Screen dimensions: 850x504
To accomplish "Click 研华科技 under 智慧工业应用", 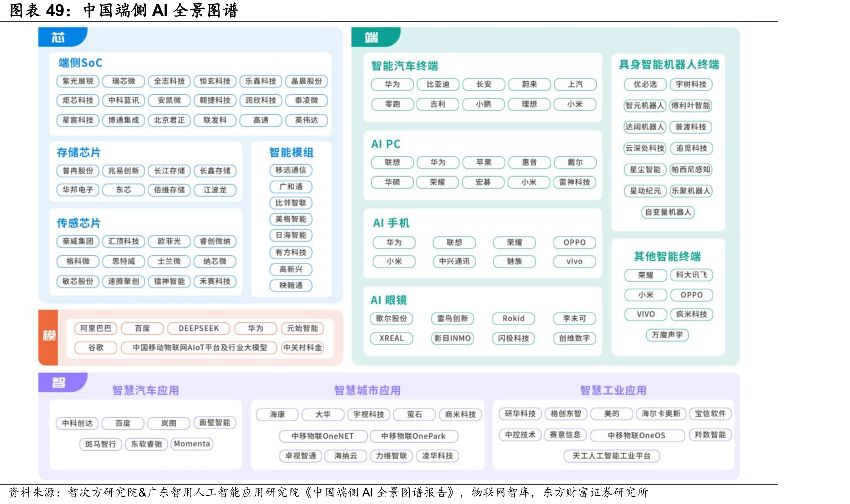I will pyautogui.click(x=520, y=414).
